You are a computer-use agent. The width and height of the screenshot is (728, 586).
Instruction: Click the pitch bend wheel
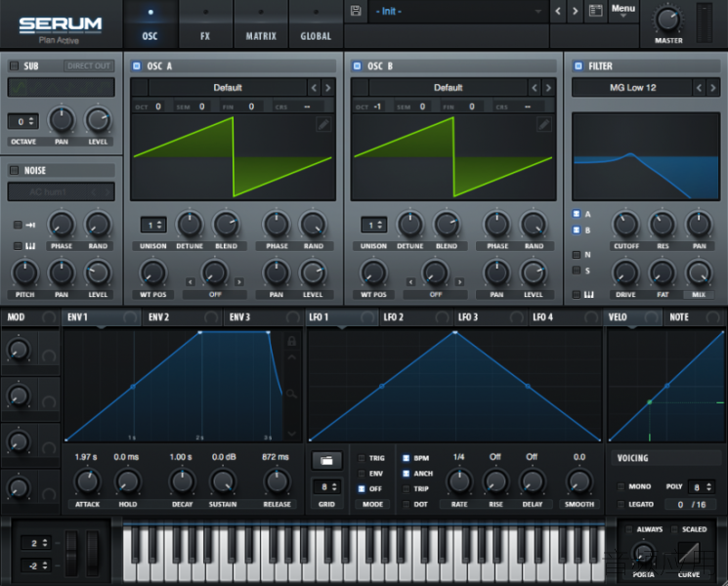71,554
